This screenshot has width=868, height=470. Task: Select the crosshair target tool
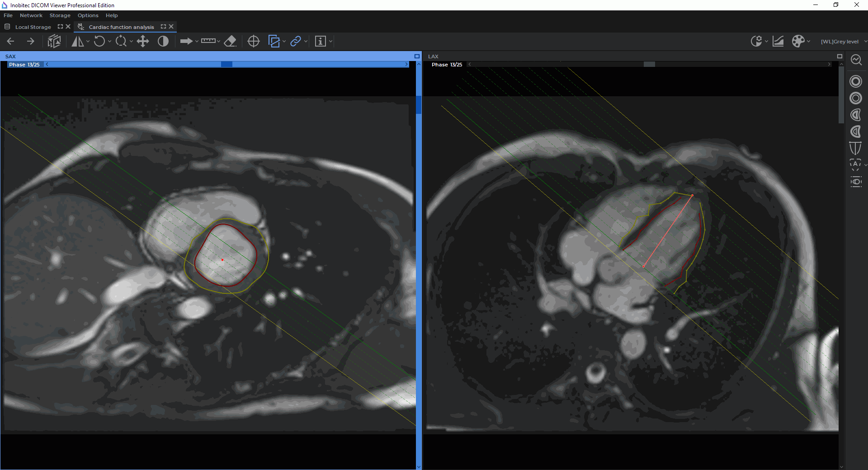click(x=254, y=42)
